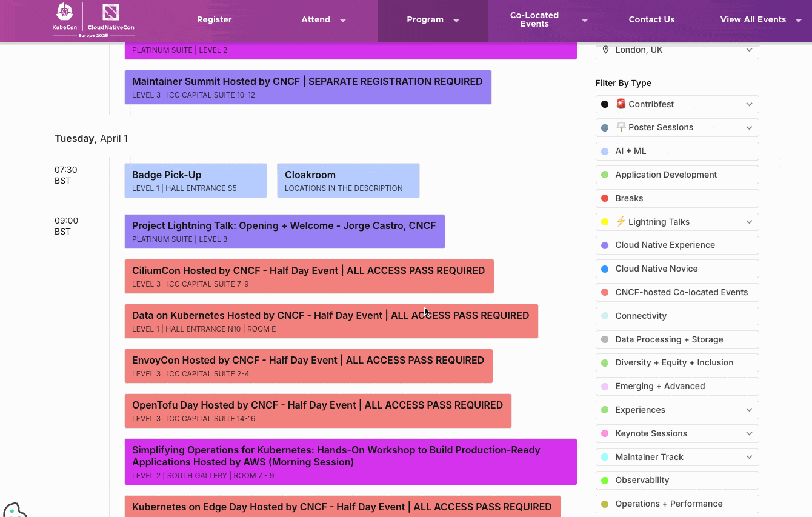The image size is (812, 517).
Task: Open the London, UK timezone dropdown
Action: (677, 50)
